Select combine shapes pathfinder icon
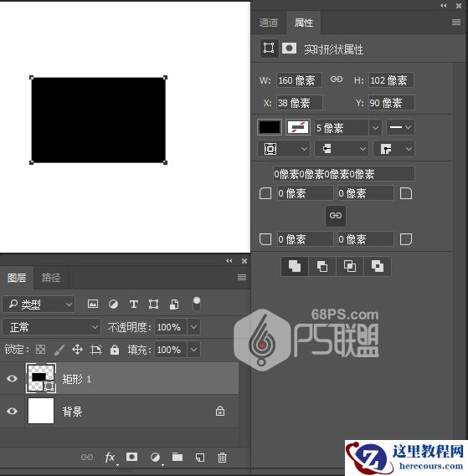The image size is (468, 476). 295,266
